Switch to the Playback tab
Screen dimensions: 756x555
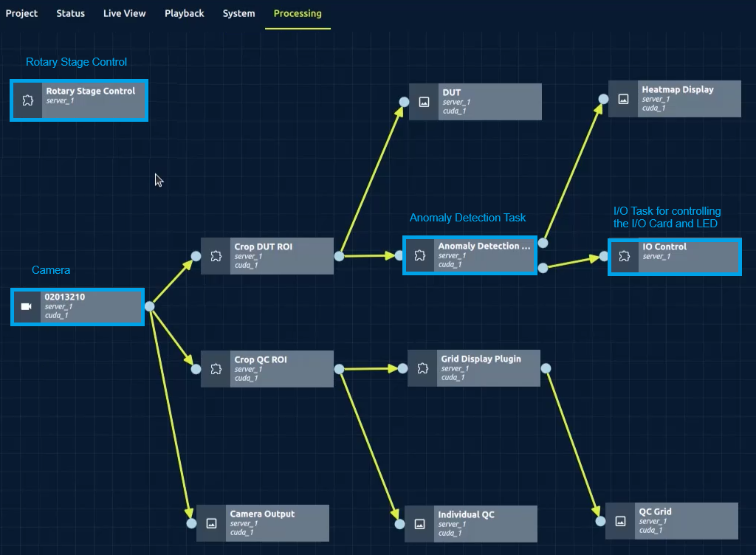coord(184,13)
